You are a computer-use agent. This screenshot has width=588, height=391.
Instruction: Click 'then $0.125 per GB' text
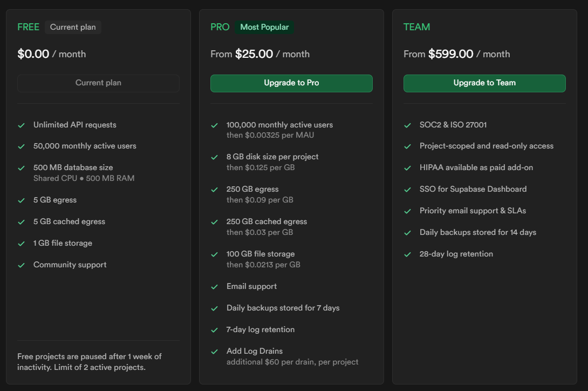[261, 167]
